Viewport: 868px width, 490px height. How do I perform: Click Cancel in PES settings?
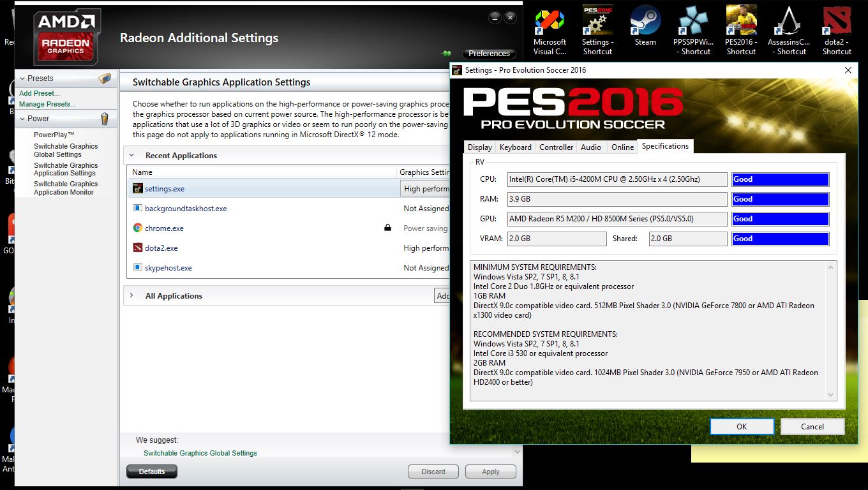click(812, 426)
